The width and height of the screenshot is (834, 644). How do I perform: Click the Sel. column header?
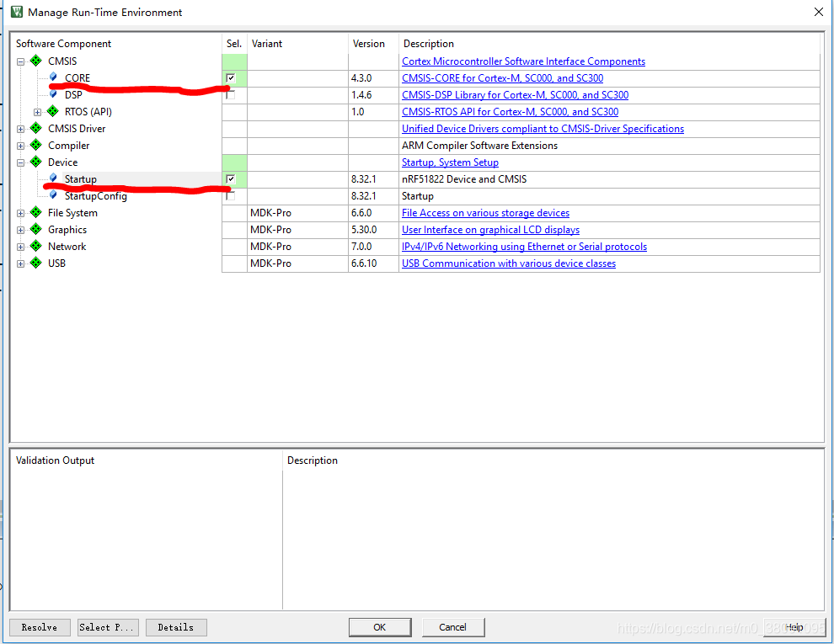234,44
